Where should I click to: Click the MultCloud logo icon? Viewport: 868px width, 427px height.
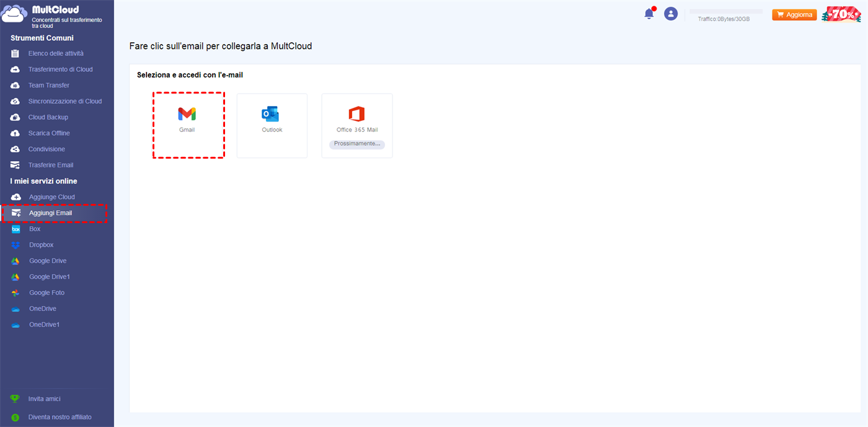(14, 14)
